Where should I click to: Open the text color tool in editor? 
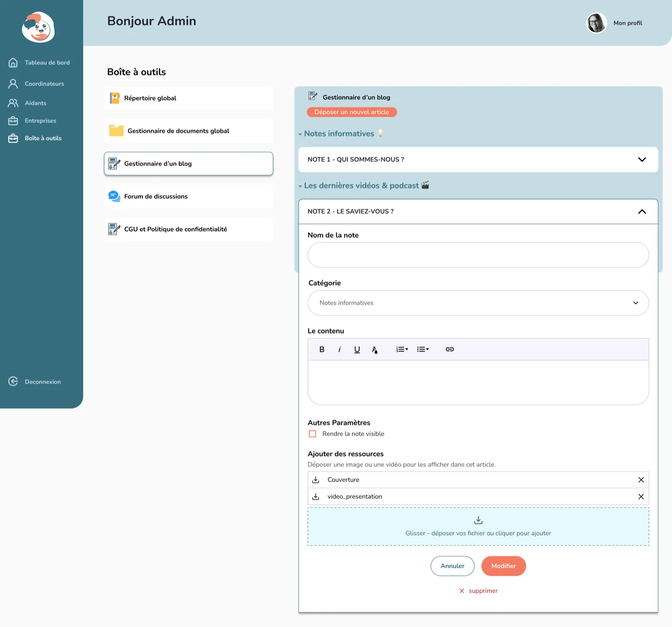tap(375, 350)
